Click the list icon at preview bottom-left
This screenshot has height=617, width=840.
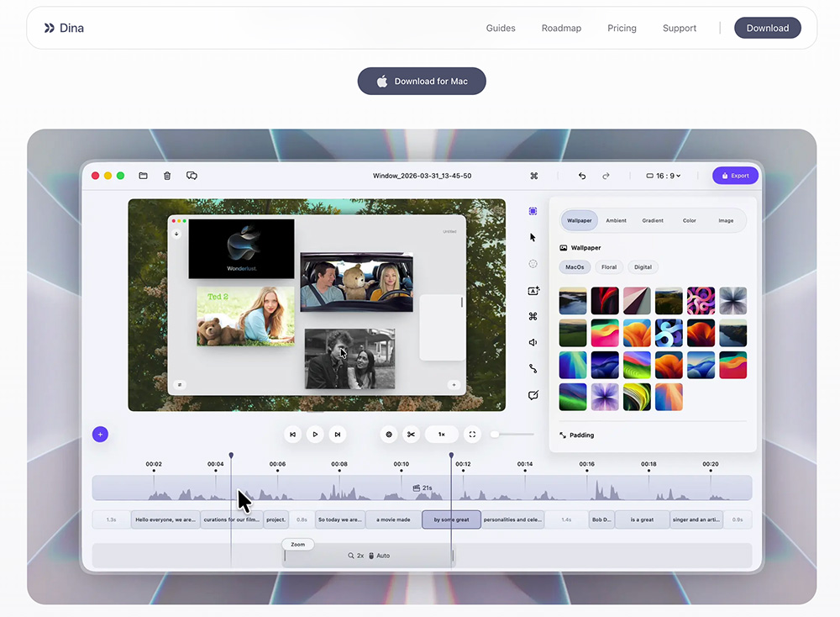[x=180, y=385]
